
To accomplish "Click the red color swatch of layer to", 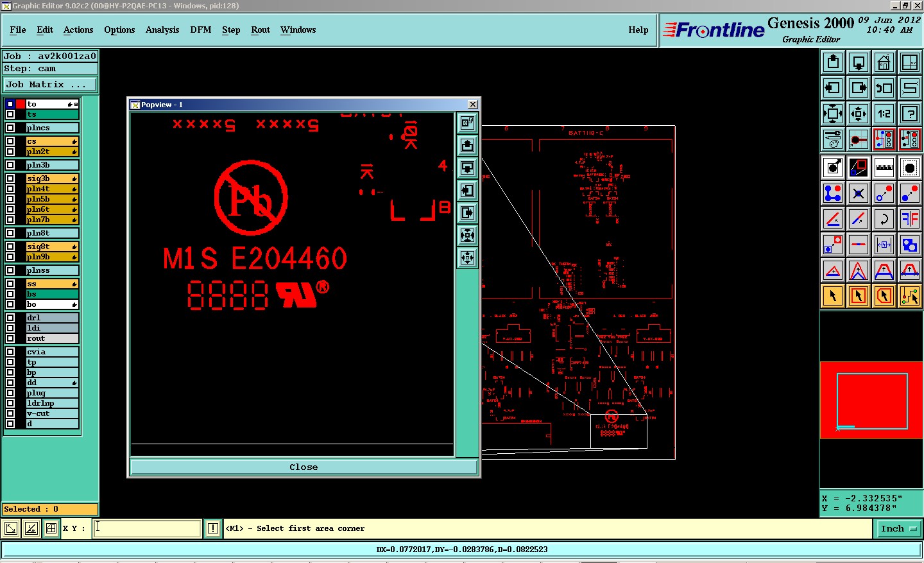I will (x=21, y=104).
